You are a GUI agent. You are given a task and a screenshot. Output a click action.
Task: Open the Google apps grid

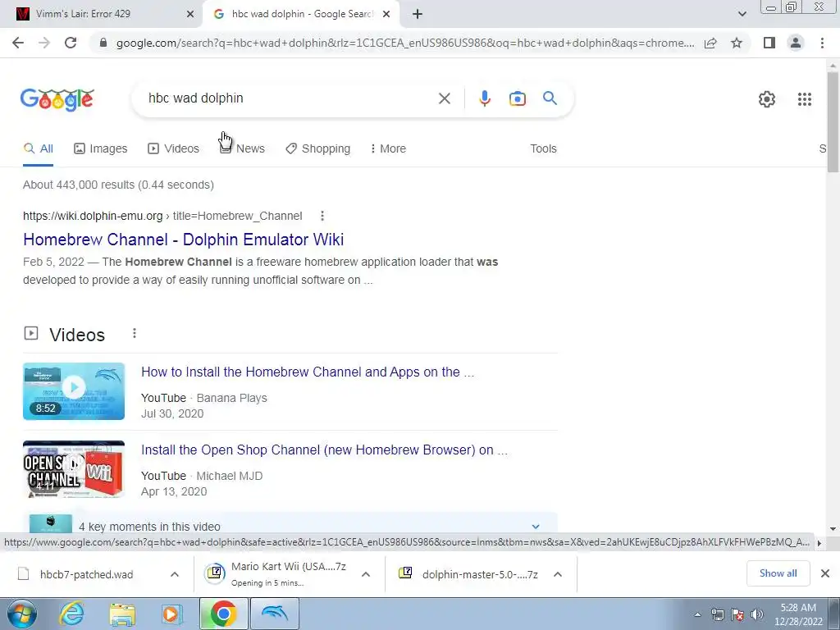coord(804,99)
